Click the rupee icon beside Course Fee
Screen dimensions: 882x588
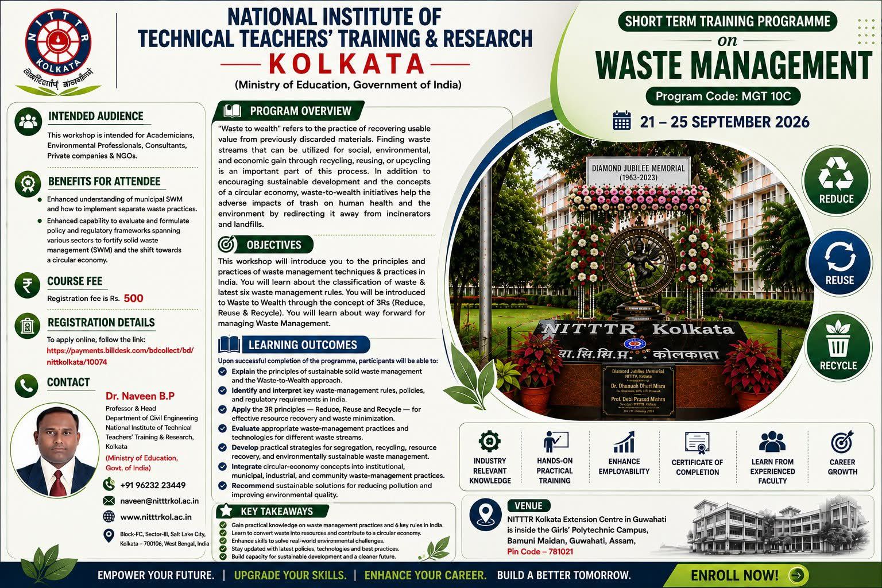(x=28, y=285)
